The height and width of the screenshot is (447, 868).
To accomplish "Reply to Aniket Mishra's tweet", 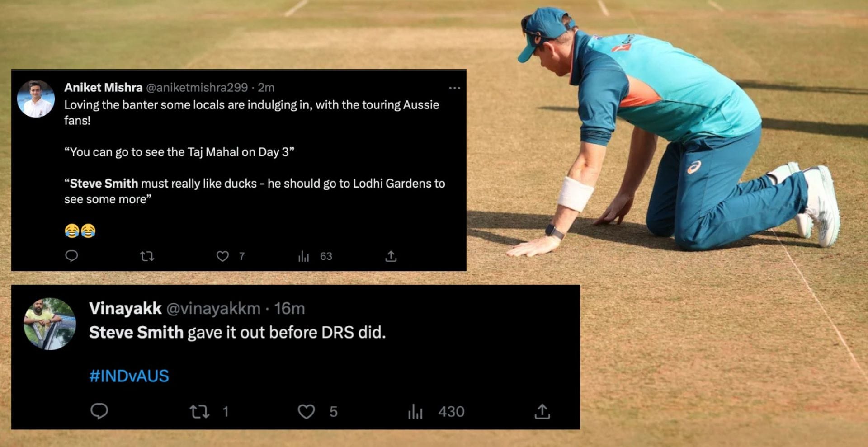I will (71, 256).
